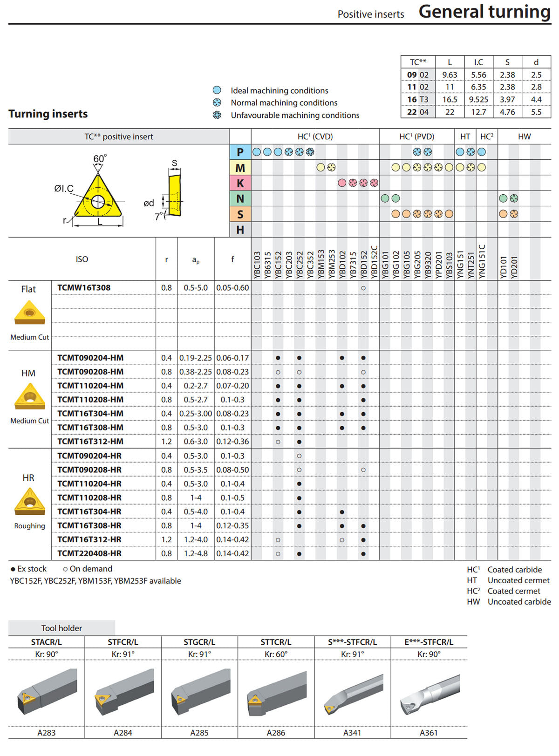Click the Flat insert image
Image resolution: width=559 pixels, height=756 pixels.
tap(30, 312)
